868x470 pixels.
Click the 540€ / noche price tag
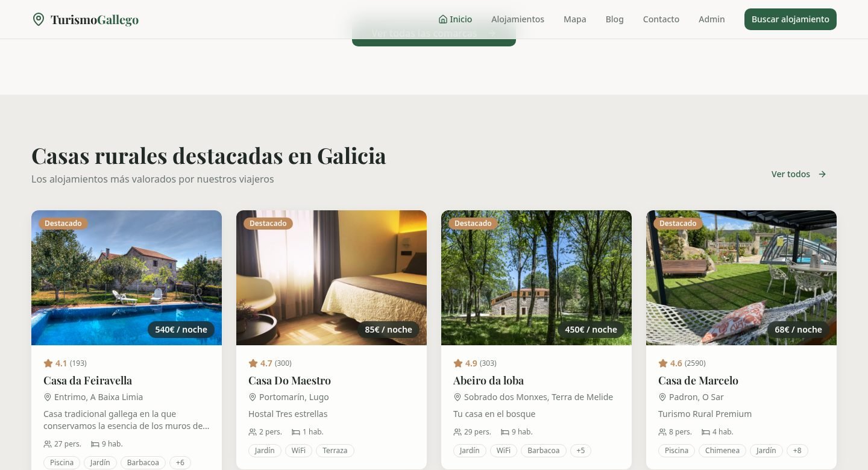coord(181,330)
